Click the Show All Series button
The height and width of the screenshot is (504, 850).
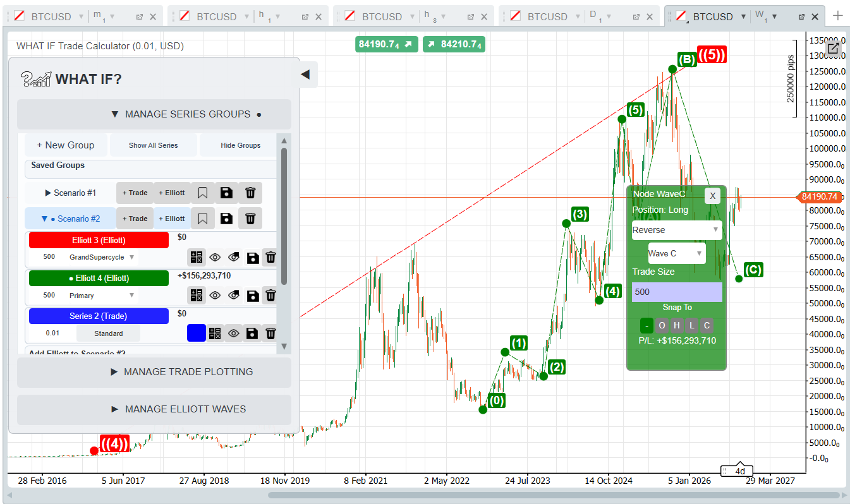pos(154,145)
